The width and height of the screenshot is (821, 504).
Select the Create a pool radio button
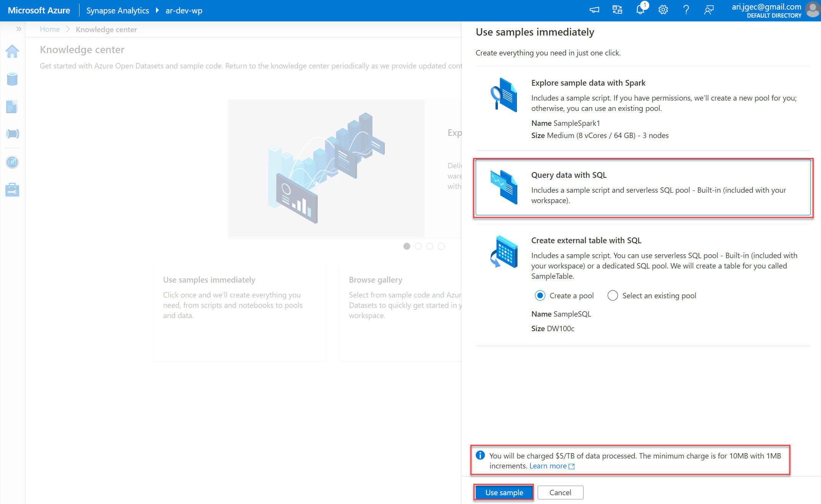[x=540, y=296]
